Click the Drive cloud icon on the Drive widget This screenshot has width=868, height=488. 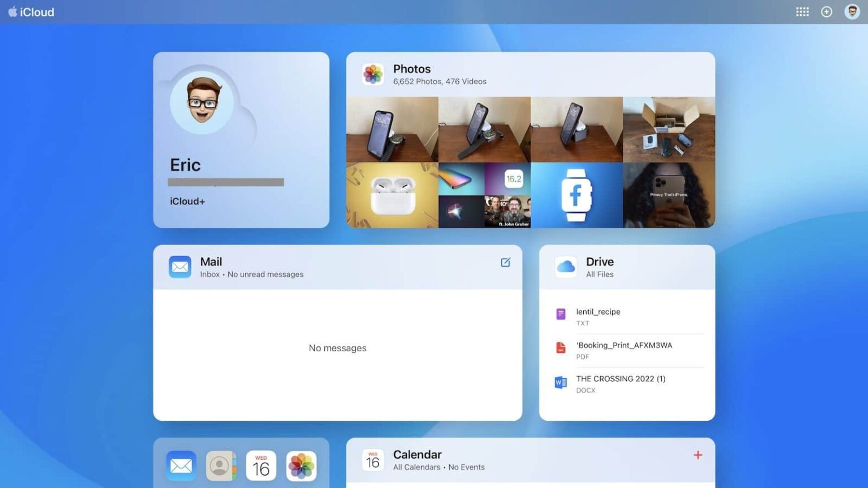pyautogui.click(x=565, y=266)
